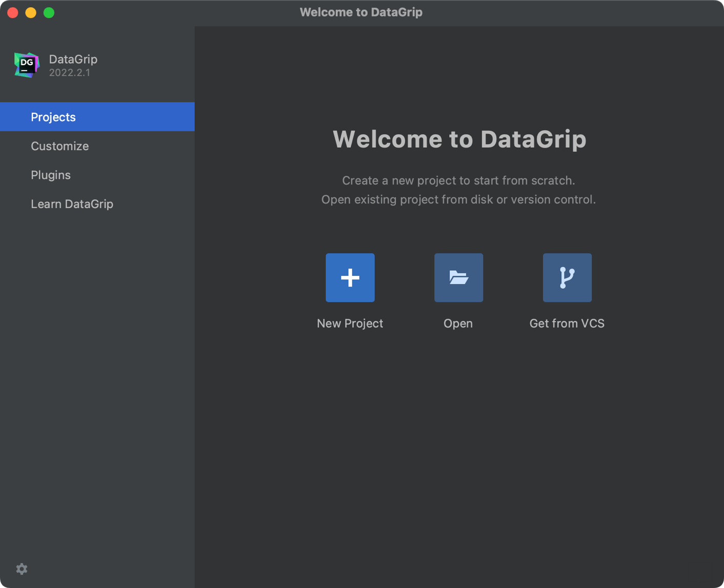Click the Get from VCS label
724x588 pixels.
(567, 323)
